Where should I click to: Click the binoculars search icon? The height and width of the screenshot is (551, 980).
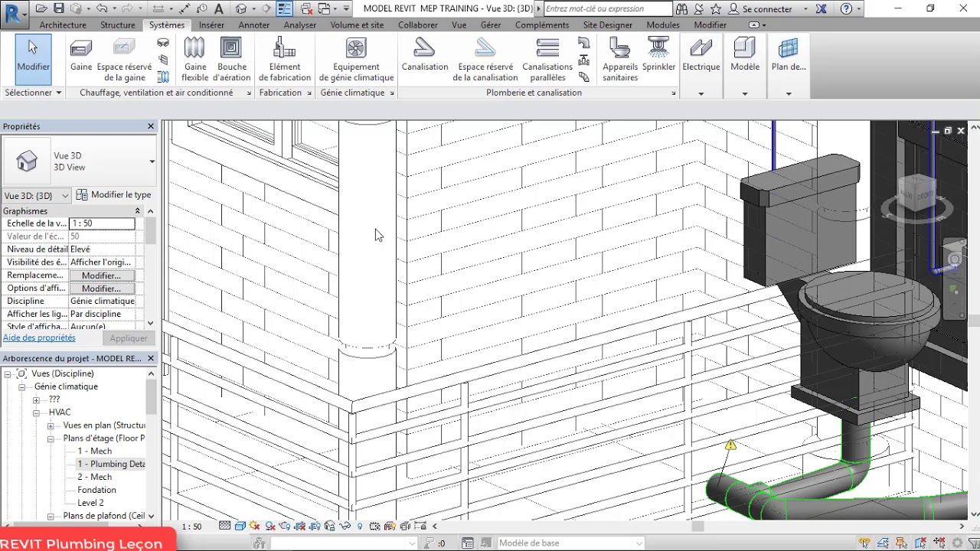[x=683, y=8]
